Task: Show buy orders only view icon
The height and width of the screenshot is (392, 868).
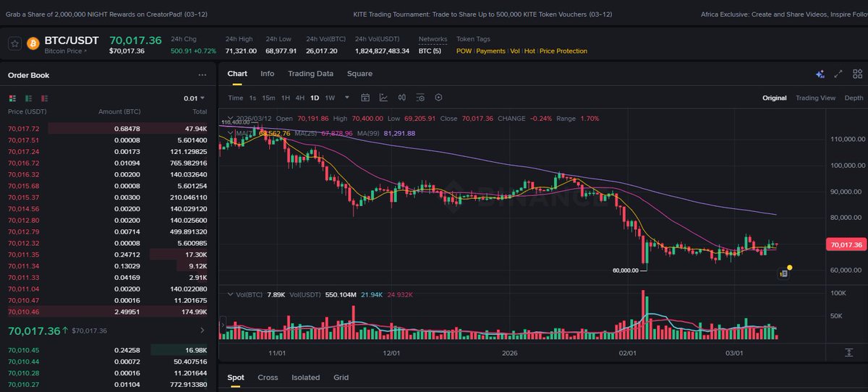Action: click(x=28, y=98)
